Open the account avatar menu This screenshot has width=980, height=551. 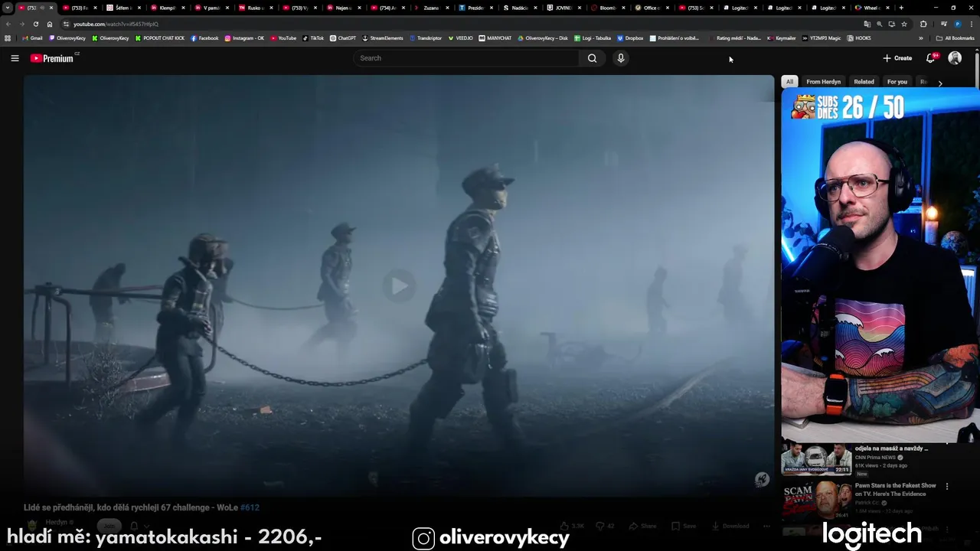coord(955,58)
